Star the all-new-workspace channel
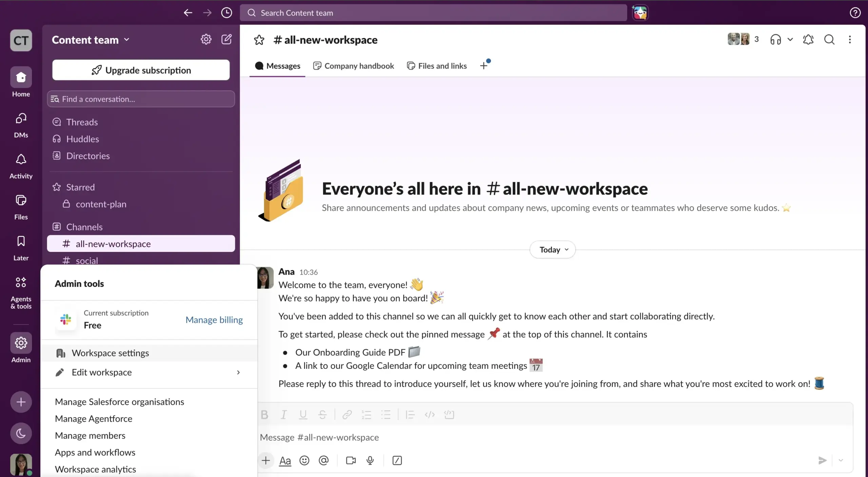 click(259, 40)
